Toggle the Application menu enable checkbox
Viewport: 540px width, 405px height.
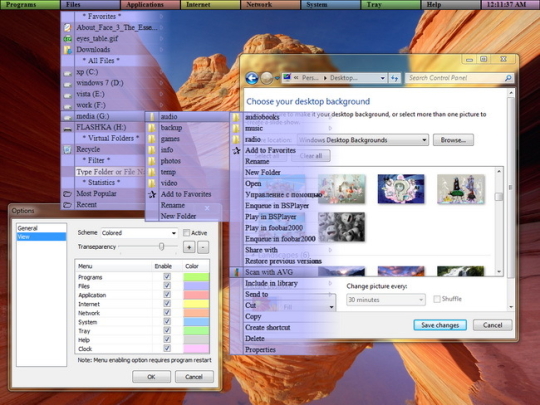coord(167,294)
